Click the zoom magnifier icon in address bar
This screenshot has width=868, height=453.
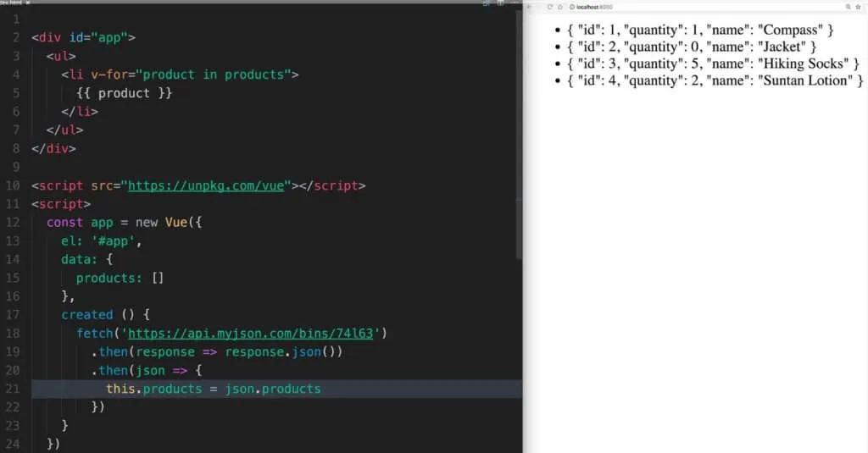[848, 7]
